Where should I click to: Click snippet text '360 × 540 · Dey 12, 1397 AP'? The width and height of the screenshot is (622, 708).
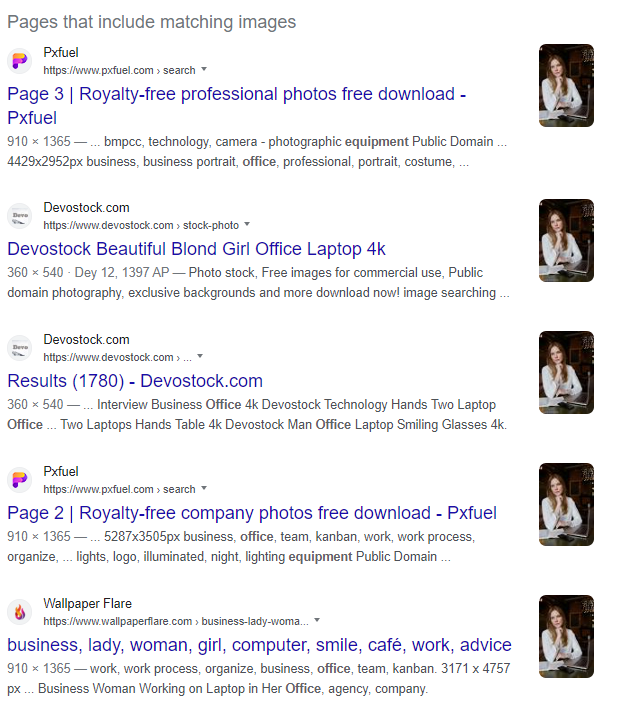[88, 272]
